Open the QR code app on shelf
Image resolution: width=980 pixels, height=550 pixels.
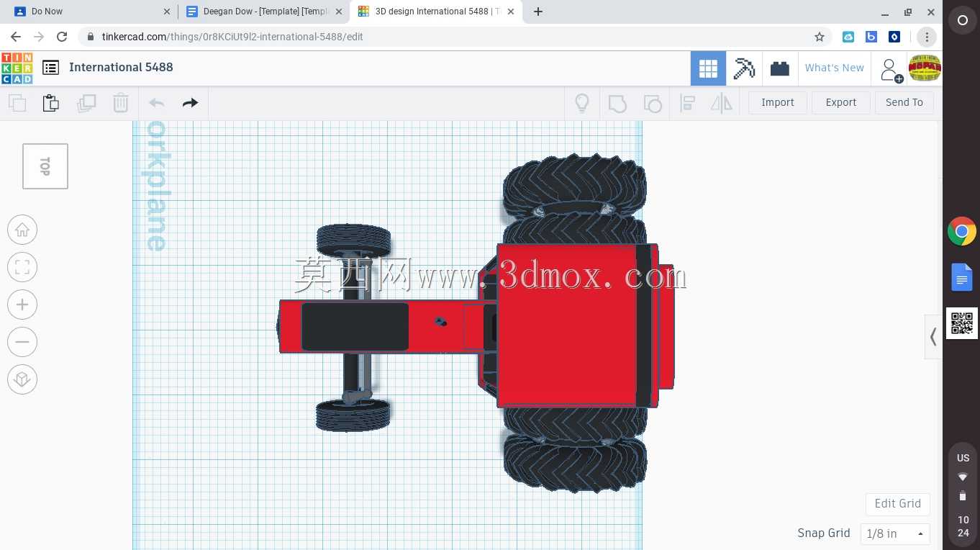[x=962, y=323]
